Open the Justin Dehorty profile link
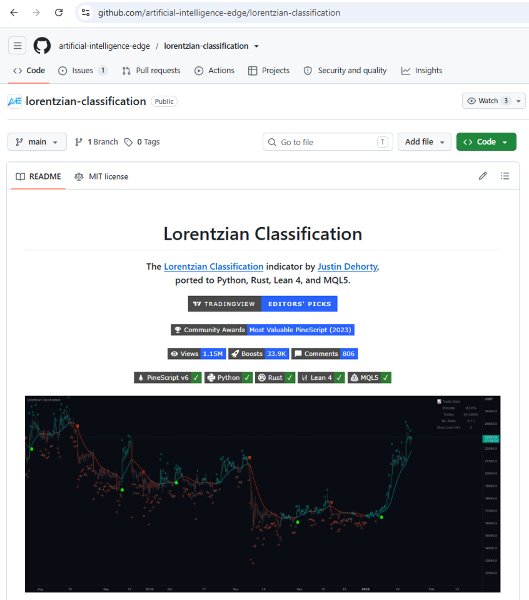This screenshot has height=600, width=529. click(x=348, y=267)
